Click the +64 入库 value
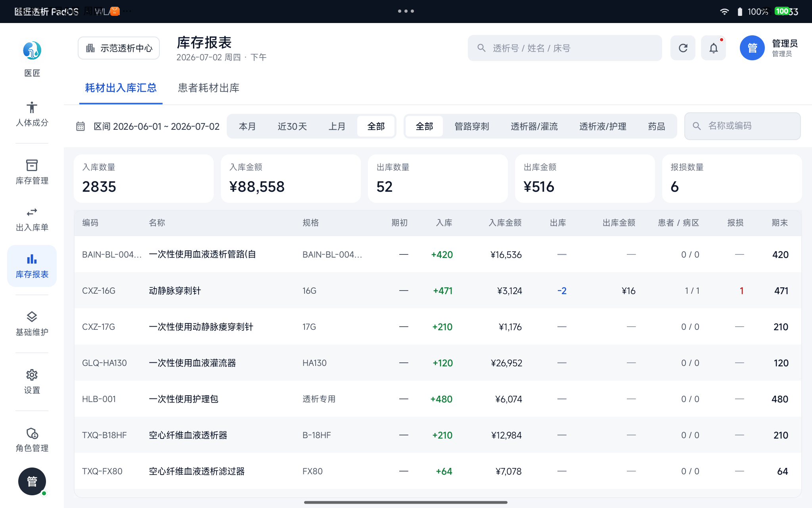Image resolution: width=812 pixels, height=508 pixels. pyautogui.click(x=444, y=471)
